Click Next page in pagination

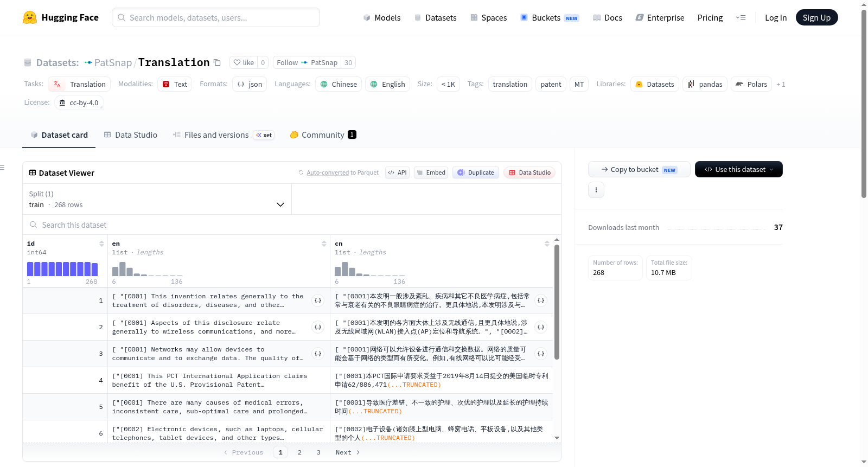coord(348,452)
